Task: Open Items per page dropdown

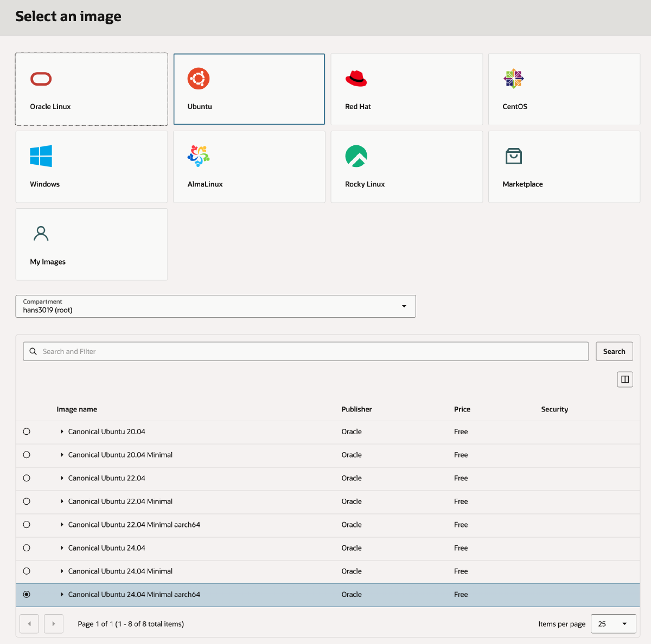Action: coord(613,624)
